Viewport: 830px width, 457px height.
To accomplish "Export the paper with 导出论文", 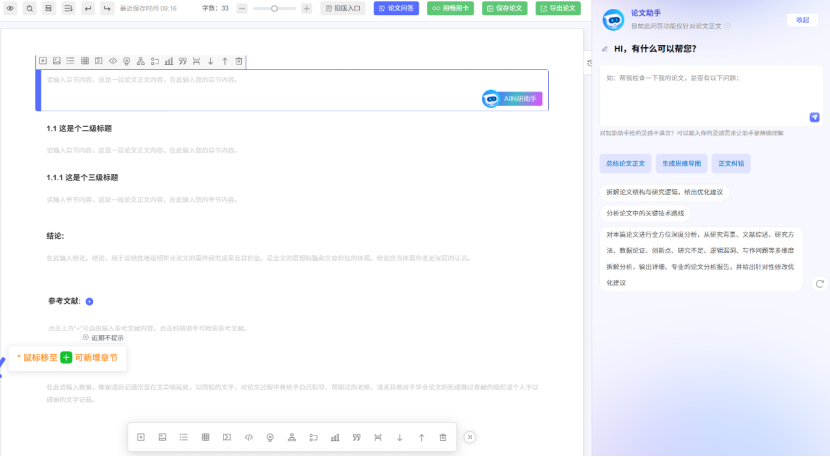I will pyautogui.click(x=558, y=8).
